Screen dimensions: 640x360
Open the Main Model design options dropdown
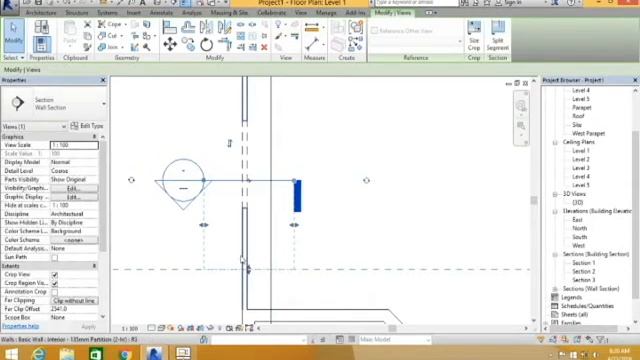428,340
